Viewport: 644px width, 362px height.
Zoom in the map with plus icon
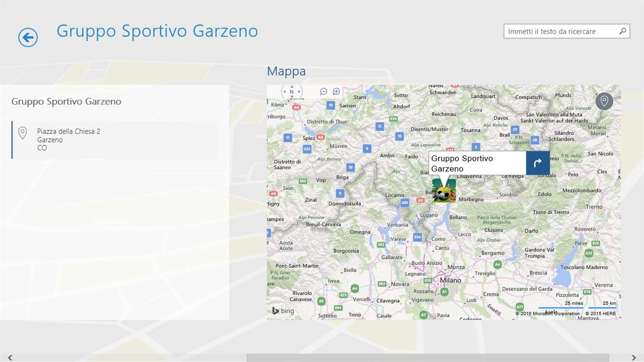(x=336, y=92)
